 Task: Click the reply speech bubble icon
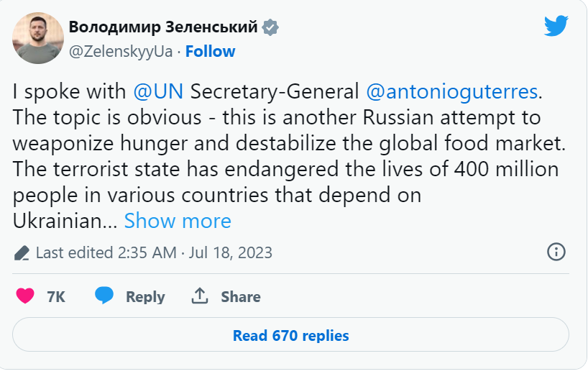coord(105,296)
